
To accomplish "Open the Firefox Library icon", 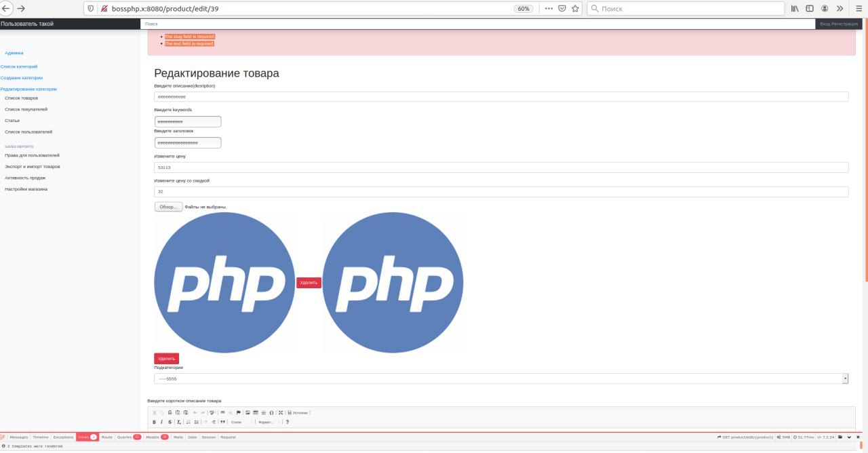I will pyautogui.click(x=794, y=9).
